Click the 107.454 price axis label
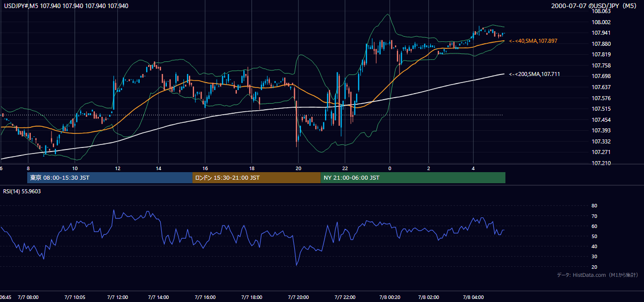Screen dimensions: 644x302 (x=601, y=120)
